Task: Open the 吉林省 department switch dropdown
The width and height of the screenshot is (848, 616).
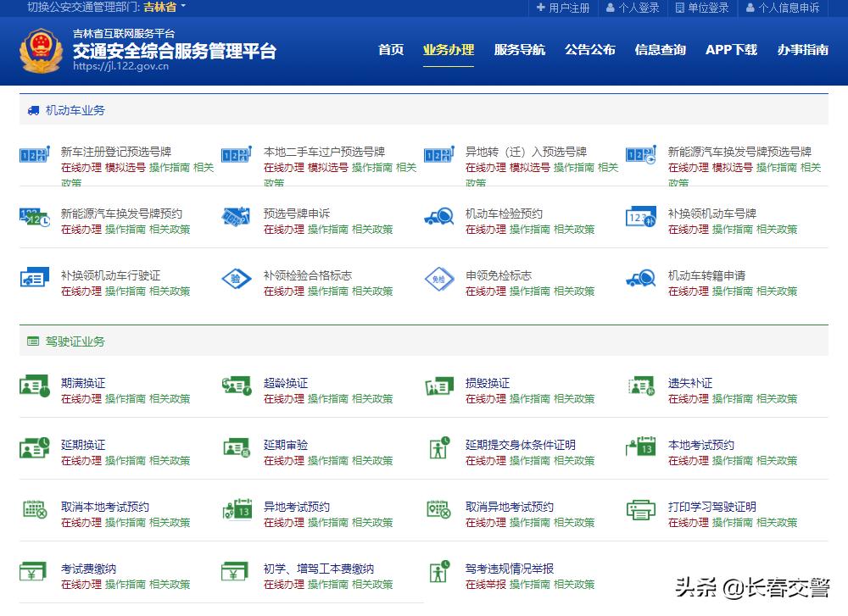Action: pos(165,7)
